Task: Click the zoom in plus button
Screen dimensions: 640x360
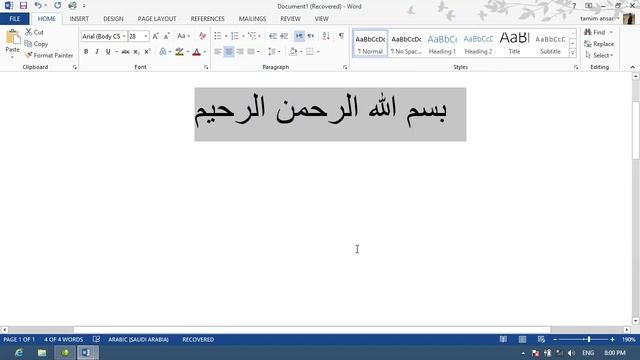Action: point(612,340)
